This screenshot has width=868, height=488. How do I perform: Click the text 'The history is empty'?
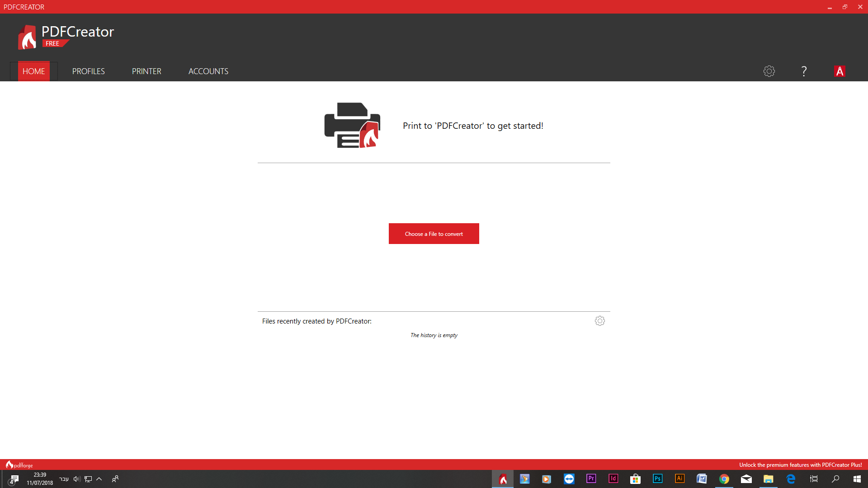[434, 335]
